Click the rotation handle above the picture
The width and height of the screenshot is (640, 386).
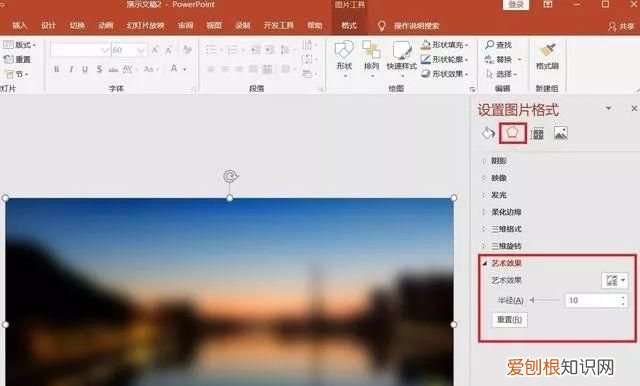pos(231,176)
